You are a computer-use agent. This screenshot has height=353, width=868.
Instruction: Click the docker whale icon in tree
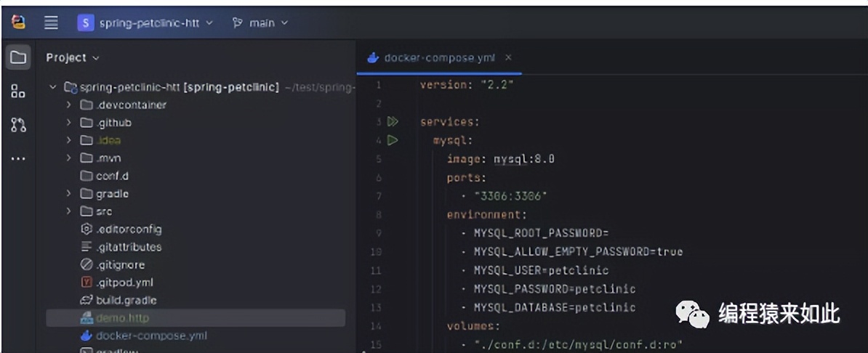click(x=86, y=336)
